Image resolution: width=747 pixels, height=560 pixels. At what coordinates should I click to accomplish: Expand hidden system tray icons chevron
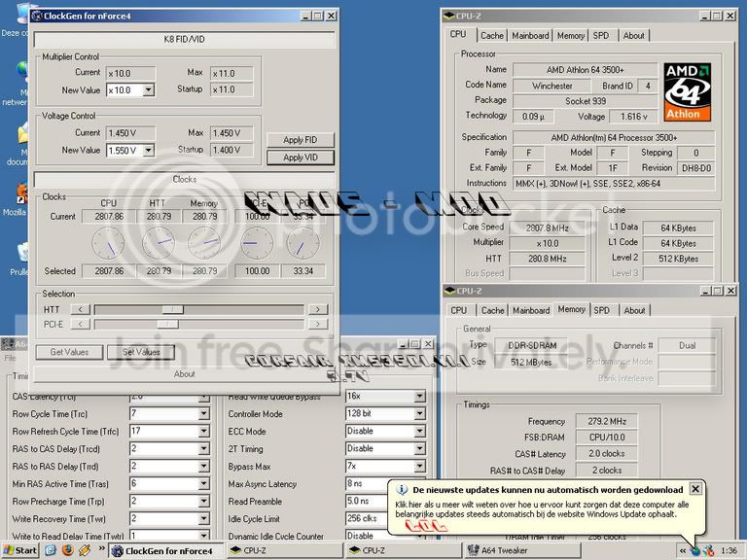coord(683,551)
